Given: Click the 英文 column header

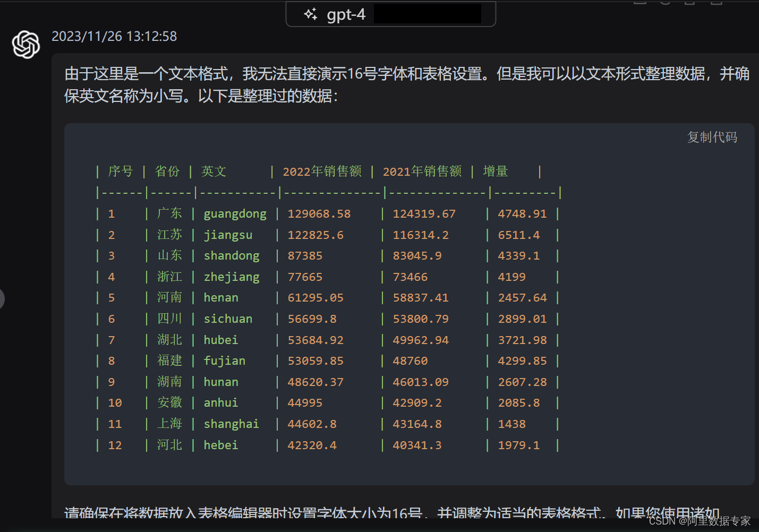Looking at the screenshot, I should (x=214, y=171).
